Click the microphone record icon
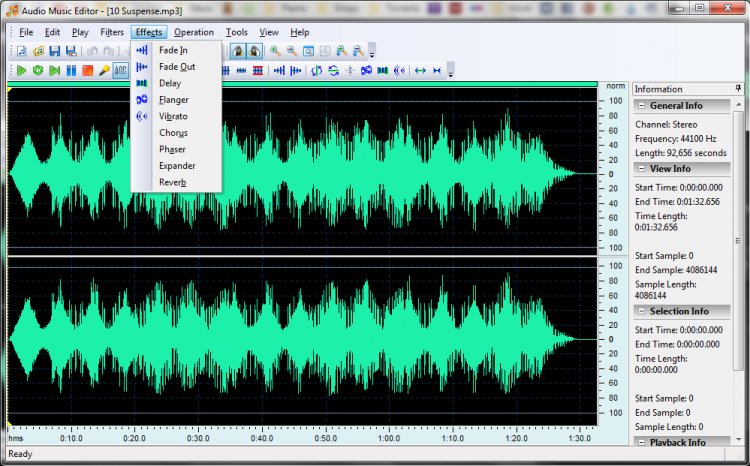The image size is (750, 466). tap(104, 71)
